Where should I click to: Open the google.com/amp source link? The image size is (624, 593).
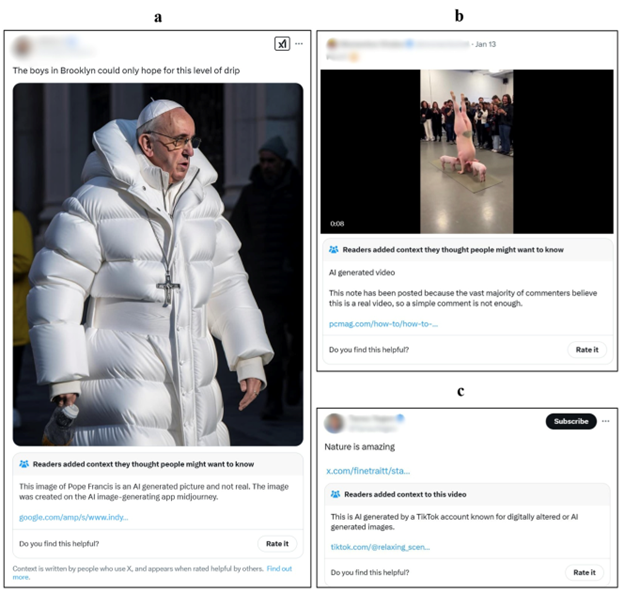73,517
